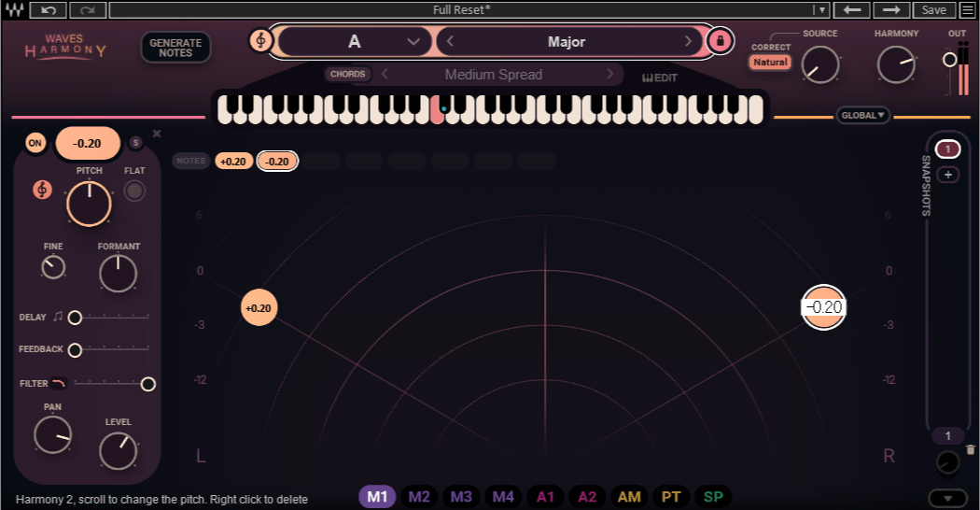Click the HARMONY knob
The image size is (980, 510).
coord(896,65)
